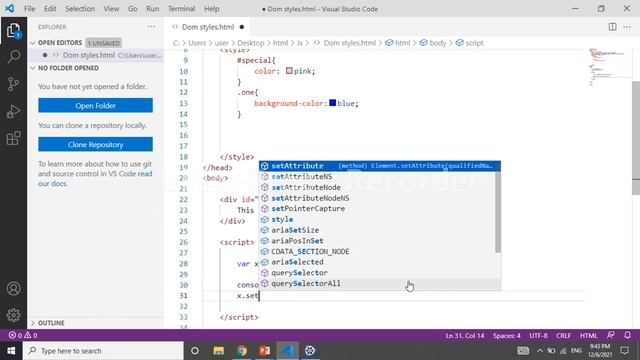This screenshot has height=360, width=640.
Task: Choose ariaSetSize suggestion
Action: pos(377,230)
